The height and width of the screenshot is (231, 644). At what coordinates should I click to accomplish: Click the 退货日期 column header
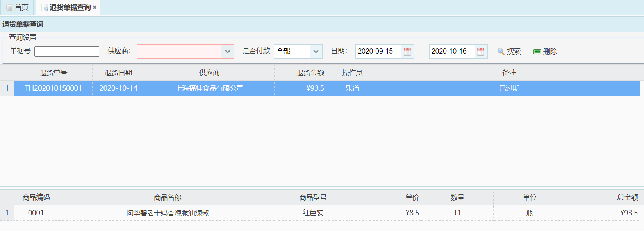pyautogui.click(x=118, y=73)
